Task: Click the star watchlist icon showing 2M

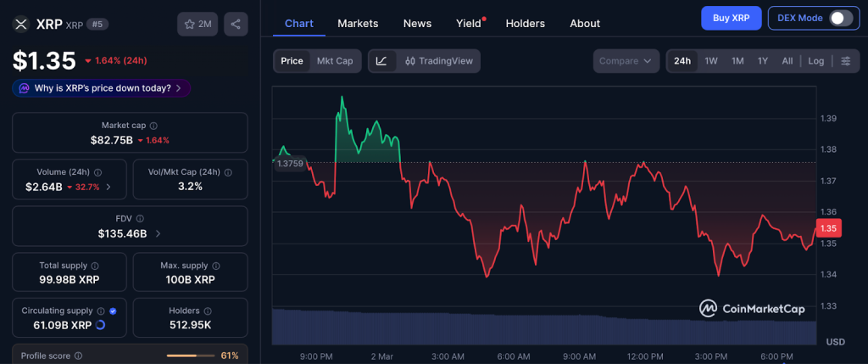Action: coord(198,24)
